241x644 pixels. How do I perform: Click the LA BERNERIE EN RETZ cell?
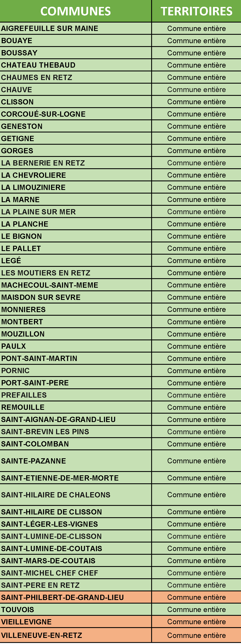43,163
